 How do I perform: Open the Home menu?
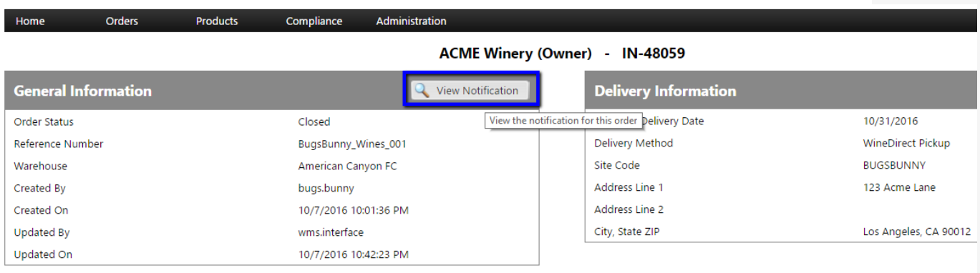(x=30, y=21)
